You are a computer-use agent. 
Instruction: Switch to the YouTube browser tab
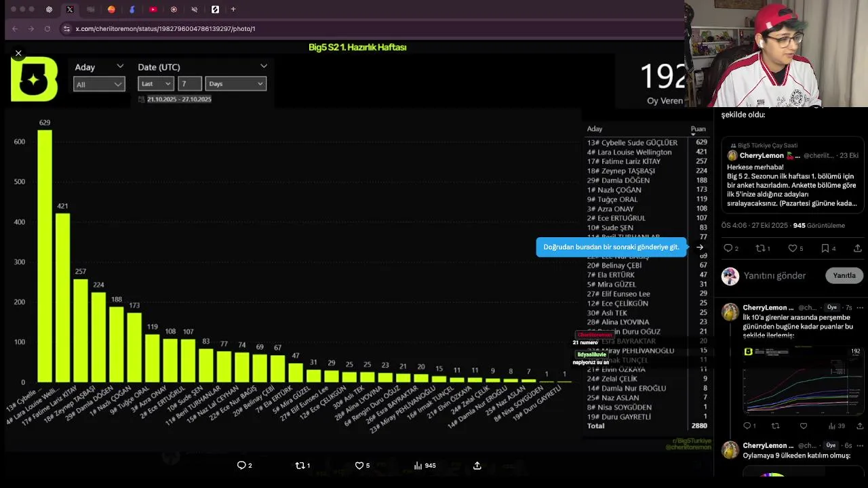(153, 9)
